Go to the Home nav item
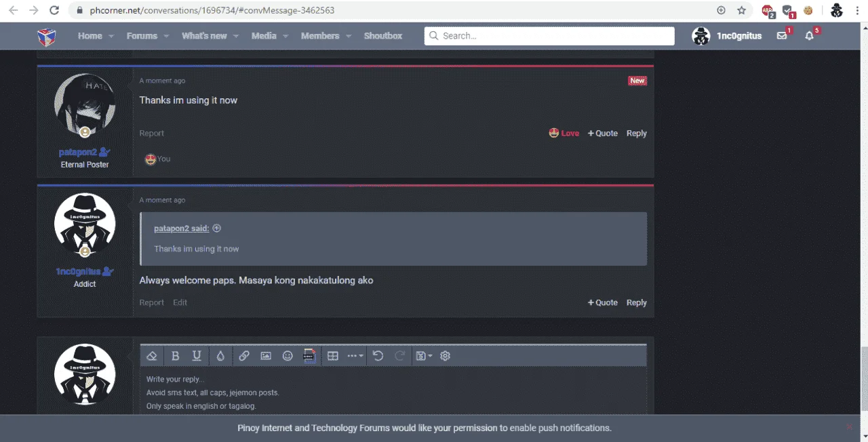 [x=90, y=36]
